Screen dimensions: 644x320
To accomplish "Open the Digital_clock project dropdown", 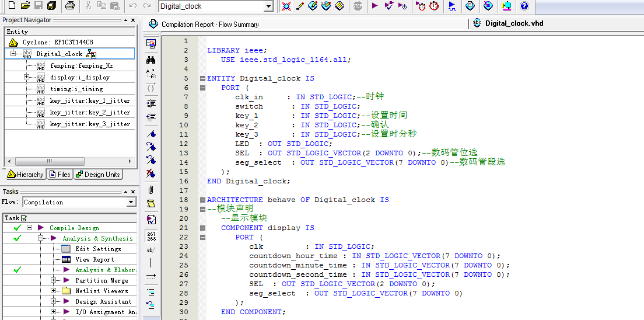I will (x=268, y=6).
